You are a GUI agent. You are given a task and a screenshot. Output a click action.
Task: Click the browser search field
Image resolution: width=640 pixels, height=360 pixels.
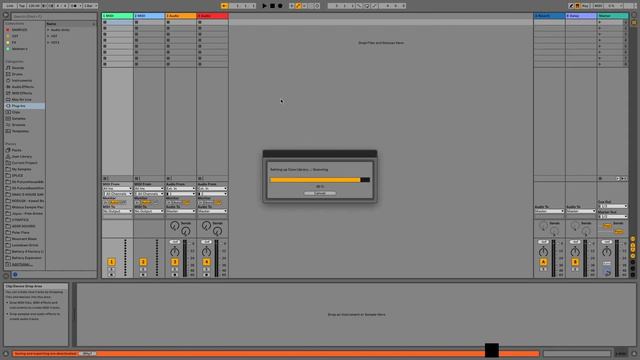[x=54, y=16]
